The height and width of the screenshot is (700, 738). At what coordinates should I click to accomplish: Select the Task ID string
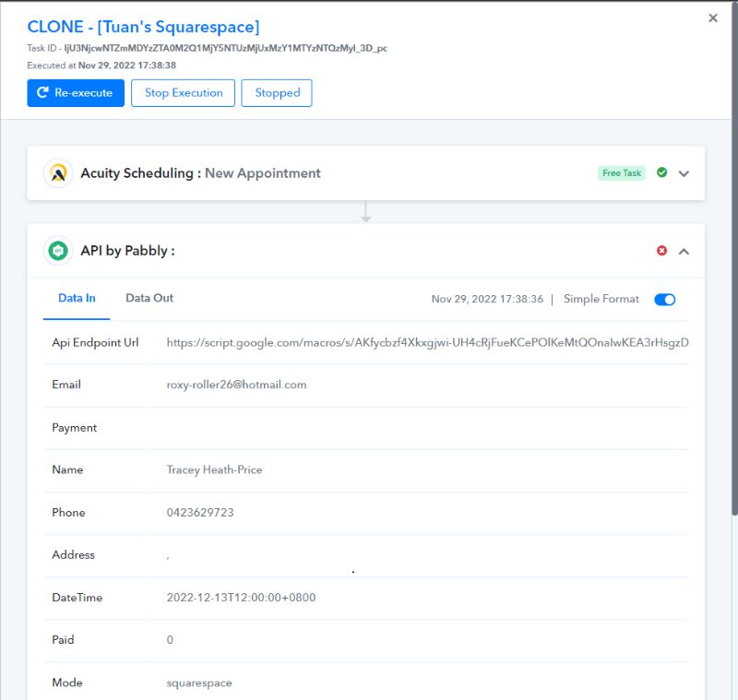(225, 48)
